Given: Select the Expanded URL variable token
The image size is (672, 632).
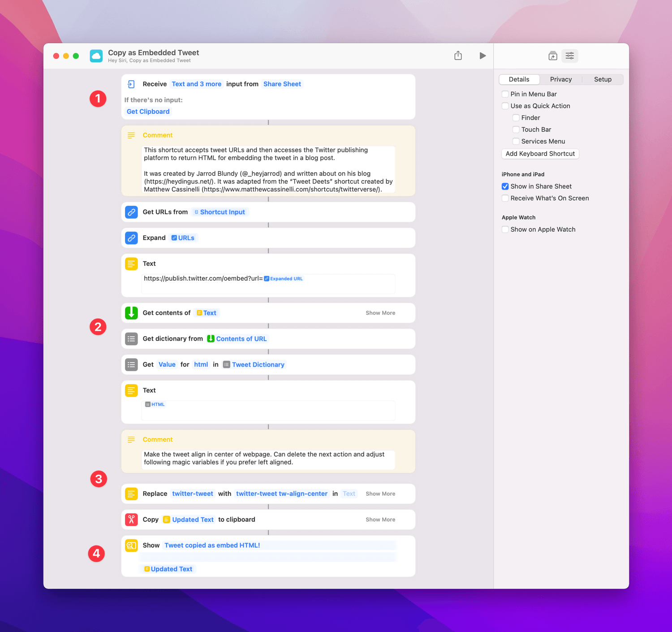Looking at the screenshot, I should (x=284, y=279).
